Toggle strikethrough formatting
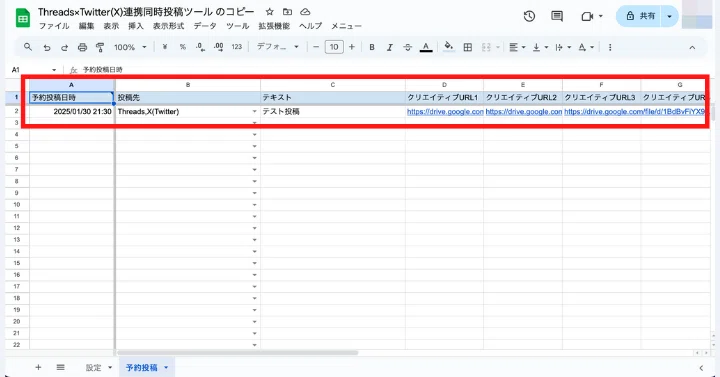Image resolution: width=720 pixels, height=377 pixels. tap(407, 47)
